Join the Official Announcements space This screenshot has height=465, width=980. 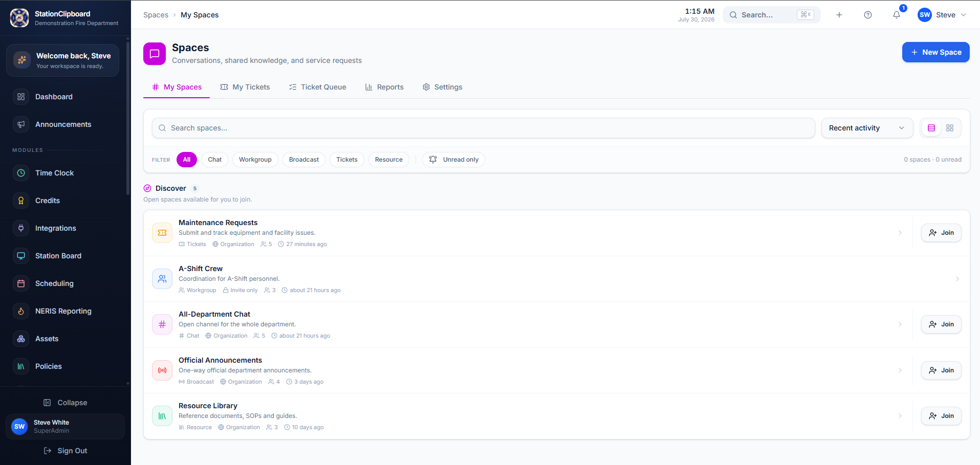click(941, 370)
